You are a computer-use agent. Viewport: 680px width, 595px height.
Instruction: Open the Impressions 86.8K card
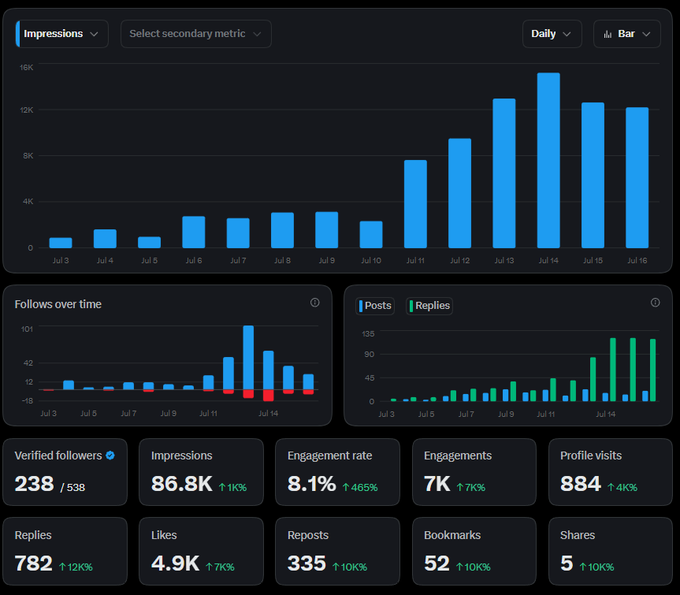point(201,472)
